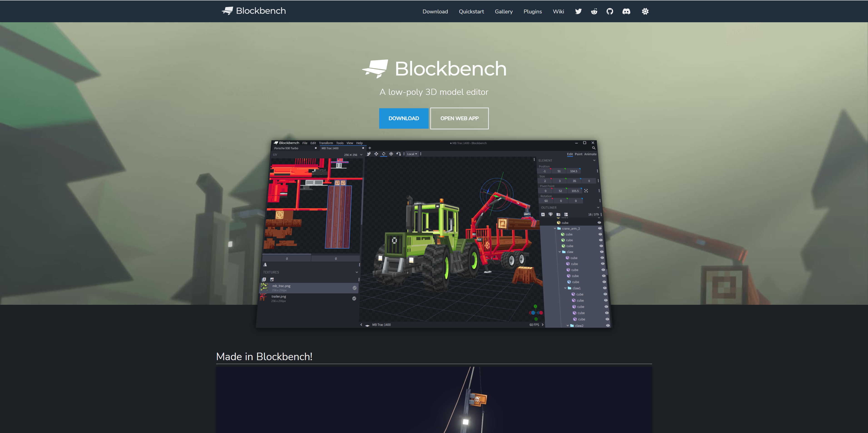The height and width of the screenshot is (433, 868).
Task: Open the File menu in the app
Action: (305, 143)
